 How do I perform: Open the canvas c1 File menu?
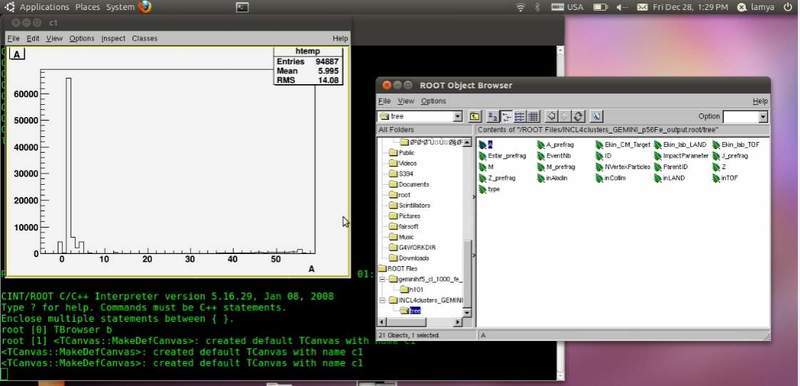click(x=13, y=38)
